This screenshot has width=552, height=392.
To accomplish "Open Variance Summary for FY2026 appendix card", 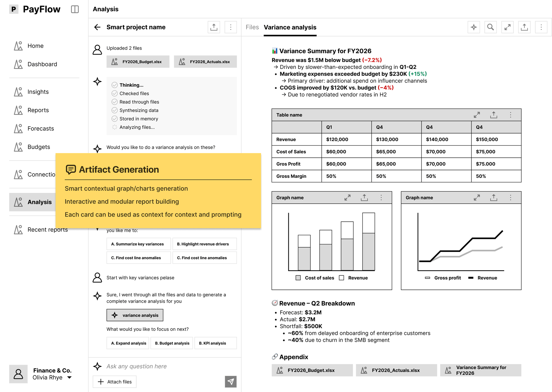I will point(481,370).
